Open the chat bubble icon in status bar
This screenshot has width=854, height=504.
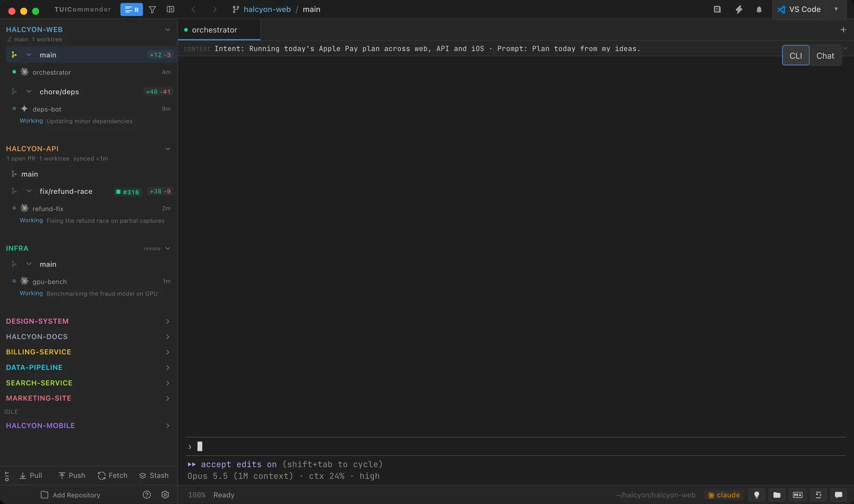pyautogui.click(x=839, y=495)
